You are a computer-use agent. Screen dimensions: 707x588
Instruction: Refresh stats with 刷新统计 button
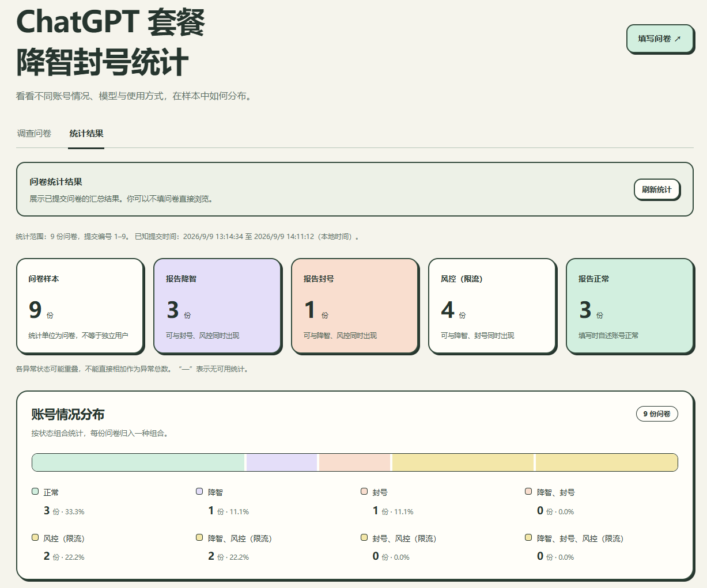656,189
